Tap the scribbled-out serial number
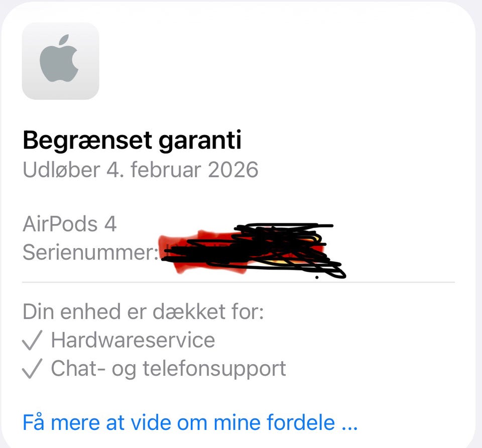This screenshot has height=448, width=482. pos(252,251)
